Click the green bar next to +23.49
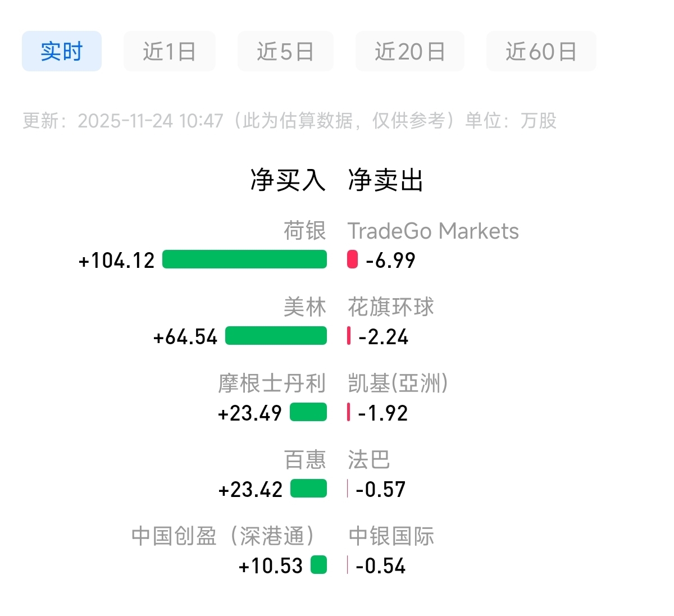The width and height of the screenshot is (674, 616). point(308,412)
